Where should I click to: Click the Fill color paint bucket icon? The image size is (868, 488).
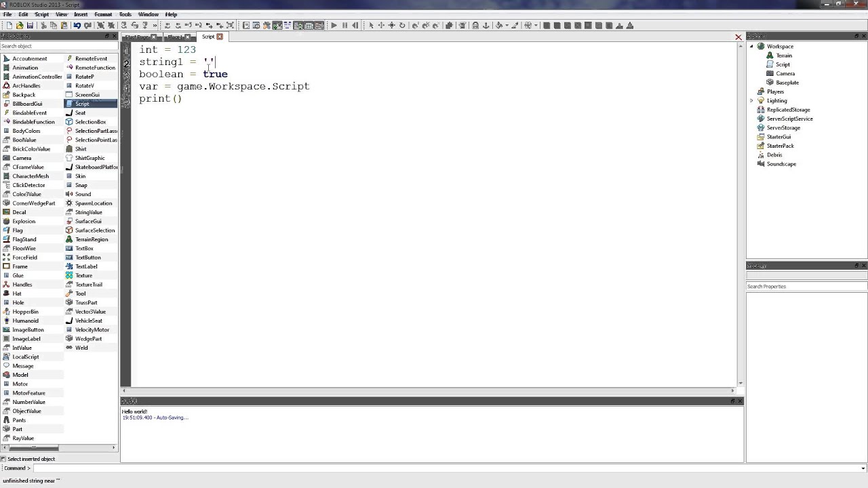[x=500, y=26]
